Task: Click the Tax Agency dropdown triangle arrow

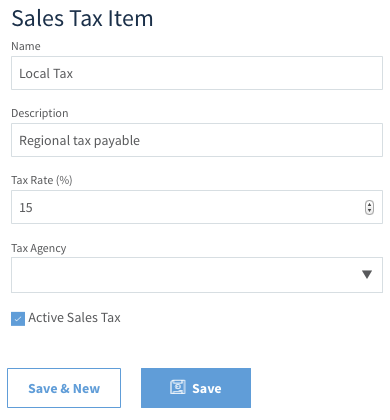Action: [367, 274]
